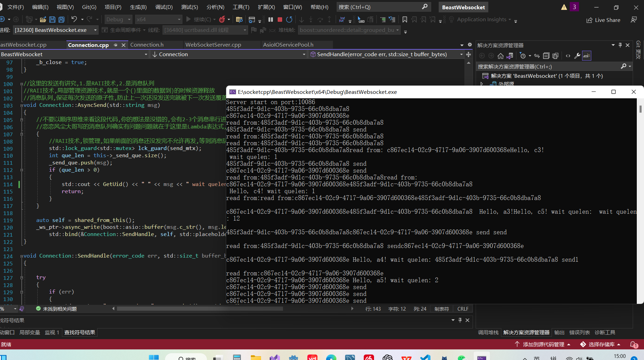Toggle pin on Connection.cpp tab

pyautogui.click(x=115, y=45)
